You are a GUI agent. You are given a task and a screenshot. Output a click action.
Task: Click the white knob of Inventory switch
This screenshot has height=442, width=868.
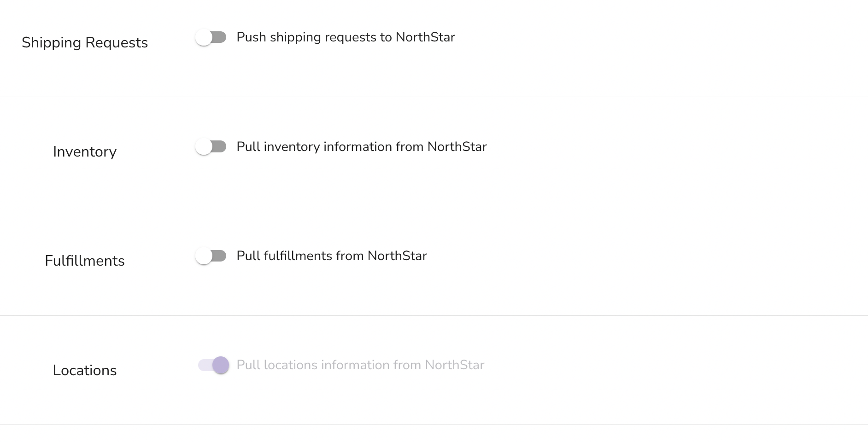pyautogui.click(x=204, y=147)
